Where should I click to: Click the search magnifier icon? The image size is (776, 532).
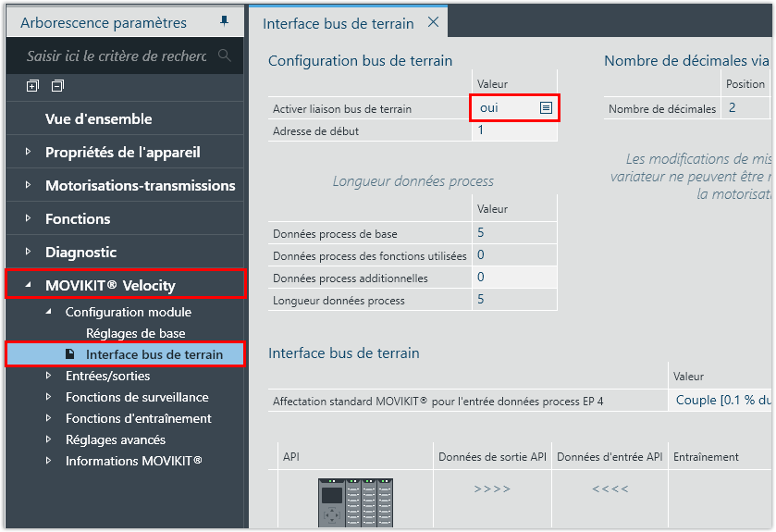pyautogui.click(x=224, y=56)
